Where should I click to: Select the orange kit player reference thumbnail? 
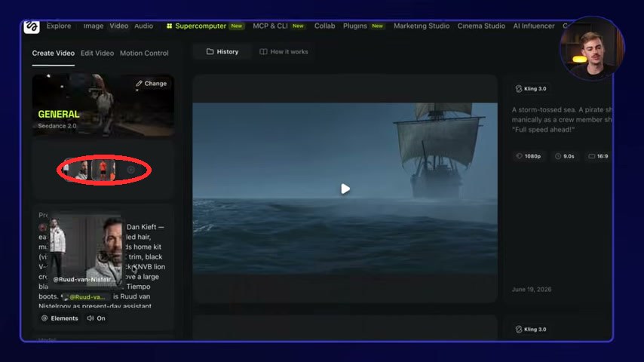(103, 170)
